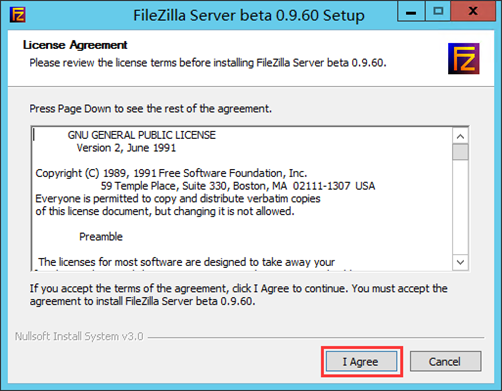The width and height of the screenshot is (502, 391).
Task: Click the window title FileZilla Server beta 0.9.60 Setup
Action: coord(249,15)
